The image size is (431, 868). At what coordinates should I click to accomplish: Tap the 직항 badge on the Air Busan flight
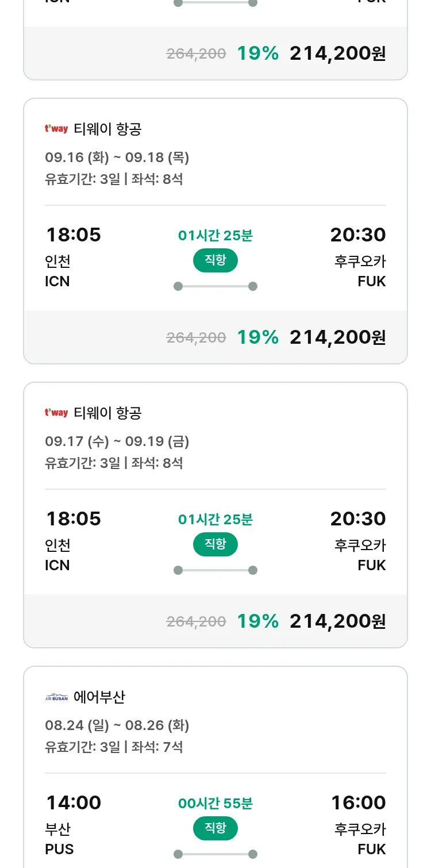pyautogui.click(x=215, y=828)
